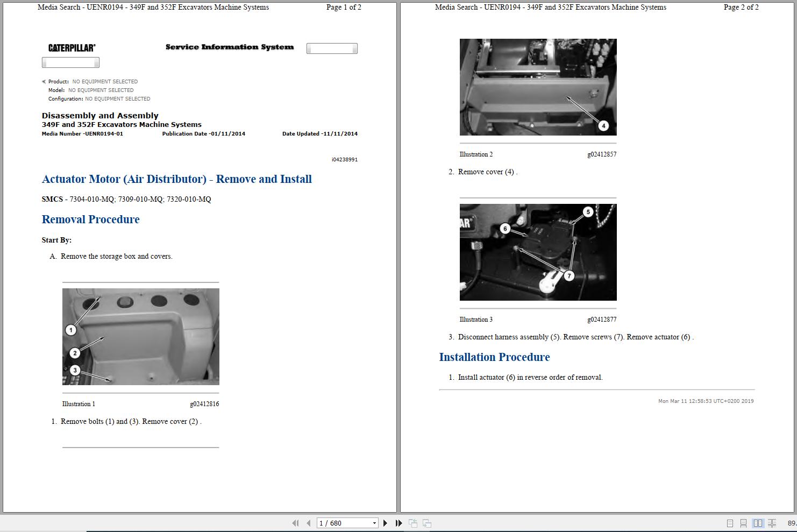Switch to single page view mode

730,523
